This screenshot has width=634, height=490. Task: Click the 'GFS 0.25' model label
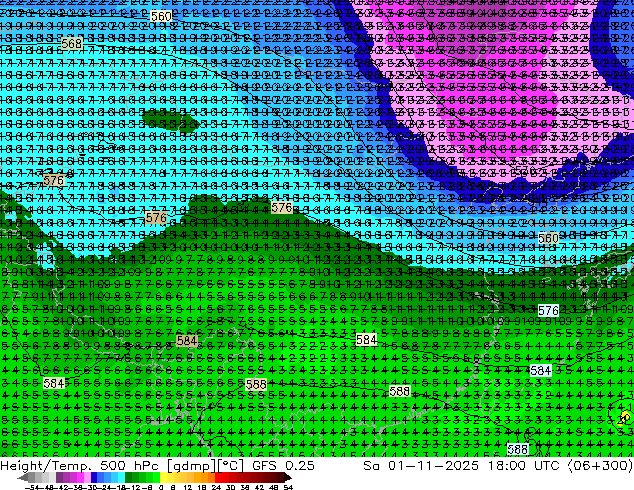pyautogui.click(x=283, y=465)
